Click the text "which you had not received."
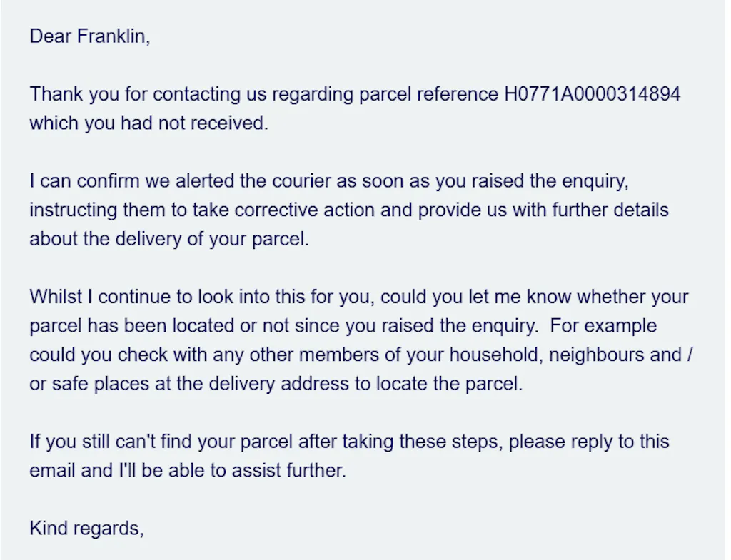731x560 pixels. coord(148,123)
